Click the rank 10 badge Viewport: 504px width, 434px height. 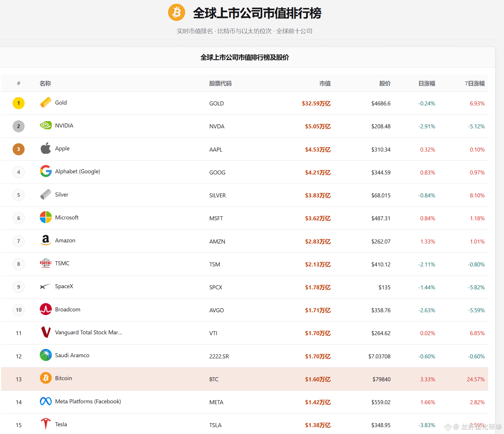[19, 310]
